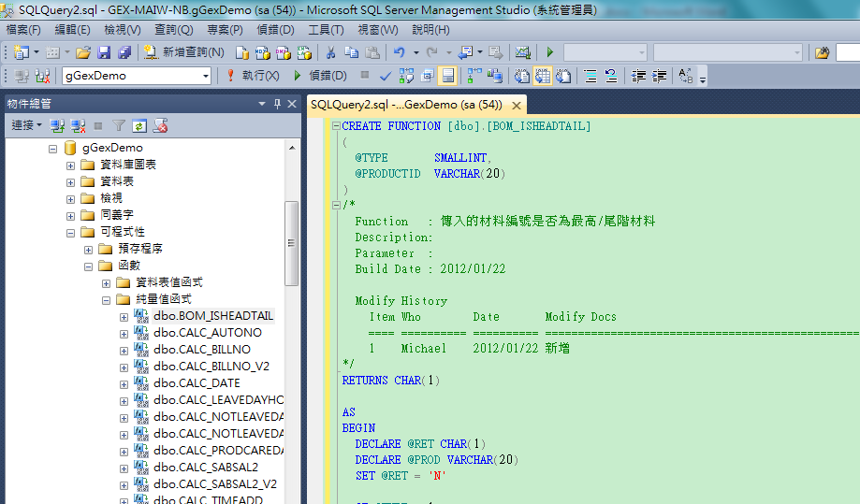
Task: Click the 連接 connect dropdown in Object Explorer
Action: pyautogui.click(x=26, y=126)
